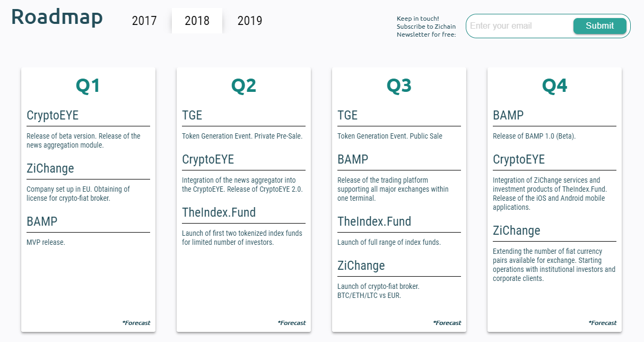Focus the Enter your email field
Screen dimensions: 644x342
[x=519, y=26]
